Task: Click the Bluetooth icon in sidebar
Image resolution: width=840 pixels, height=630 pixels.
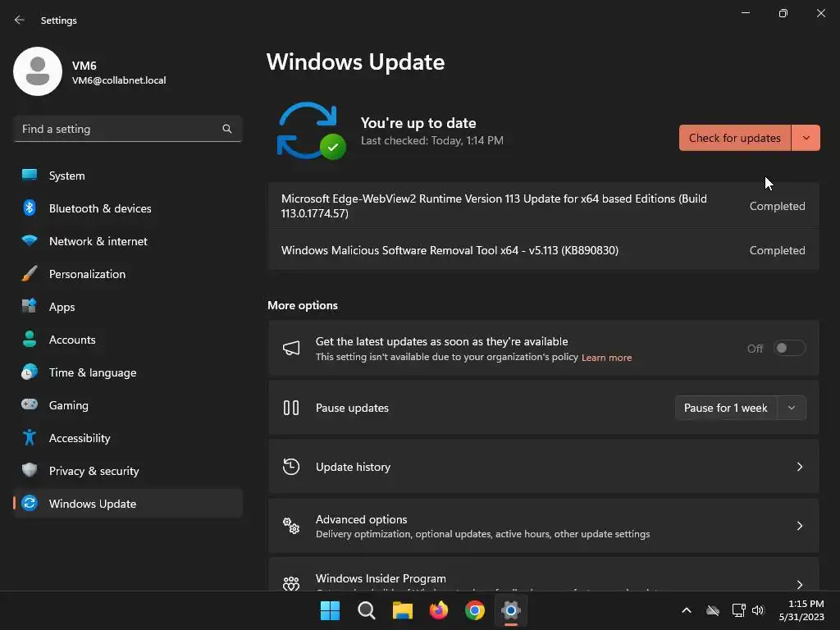Action: pos(30,208)
